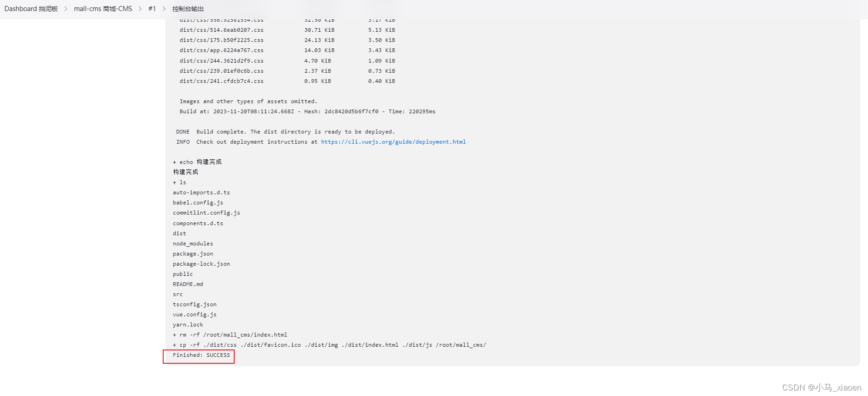Click the 'src' line

point(178,294)
